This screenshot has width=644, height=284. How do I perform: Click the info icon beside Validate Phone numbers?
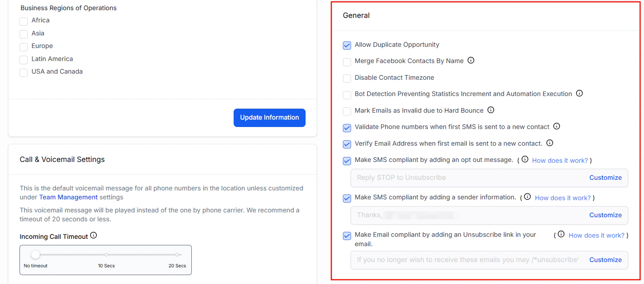(x=556, y=126)
